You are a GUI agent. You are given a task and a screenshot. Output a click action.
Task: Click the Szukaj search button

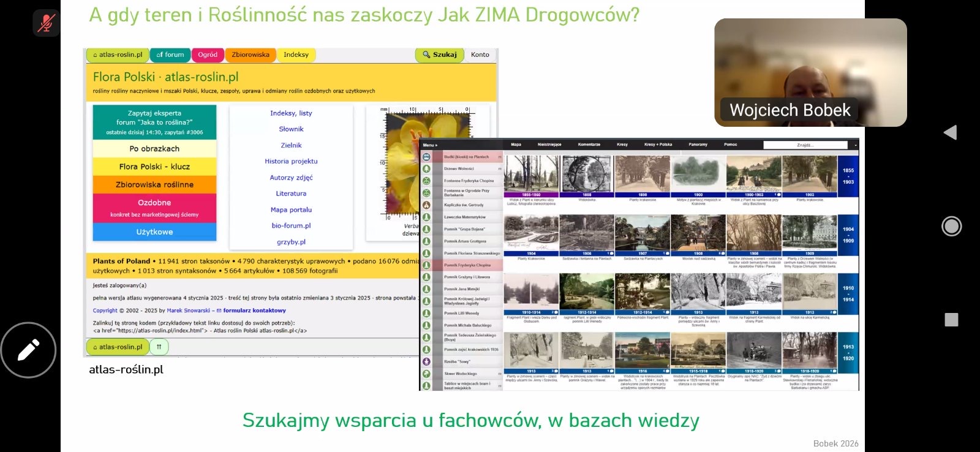tap(439, 55)
